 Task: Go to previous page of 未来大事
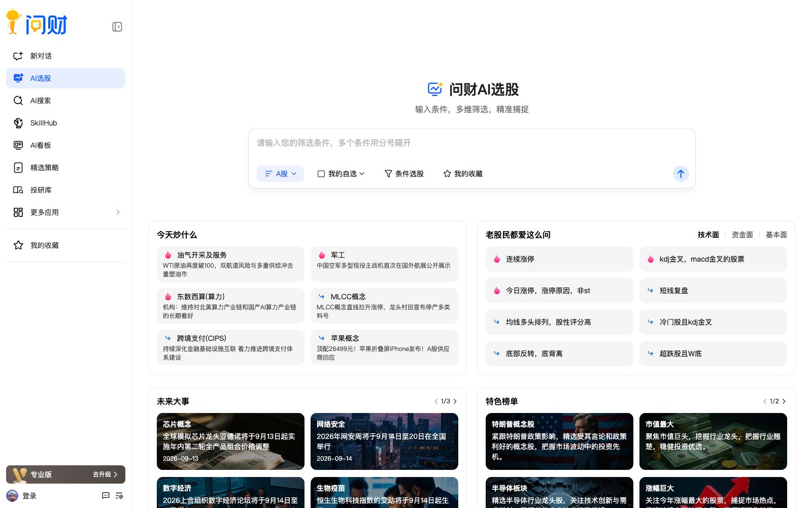click(x=436, y=401)
